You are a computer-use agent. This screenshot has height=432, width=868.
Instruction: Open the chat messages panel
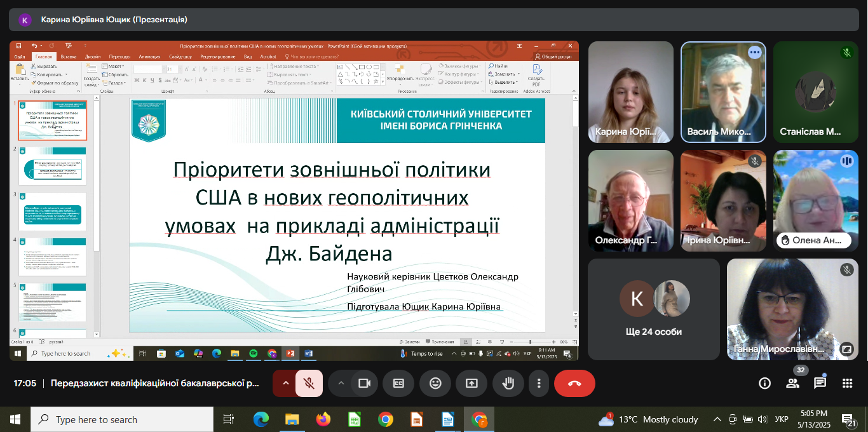coord(820,383)
